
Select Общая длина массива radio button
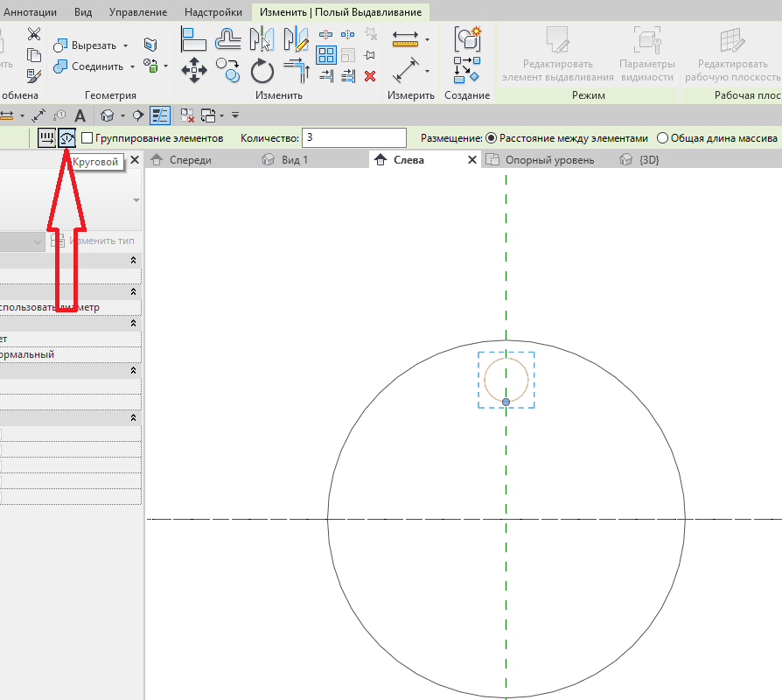pos(662,138)
